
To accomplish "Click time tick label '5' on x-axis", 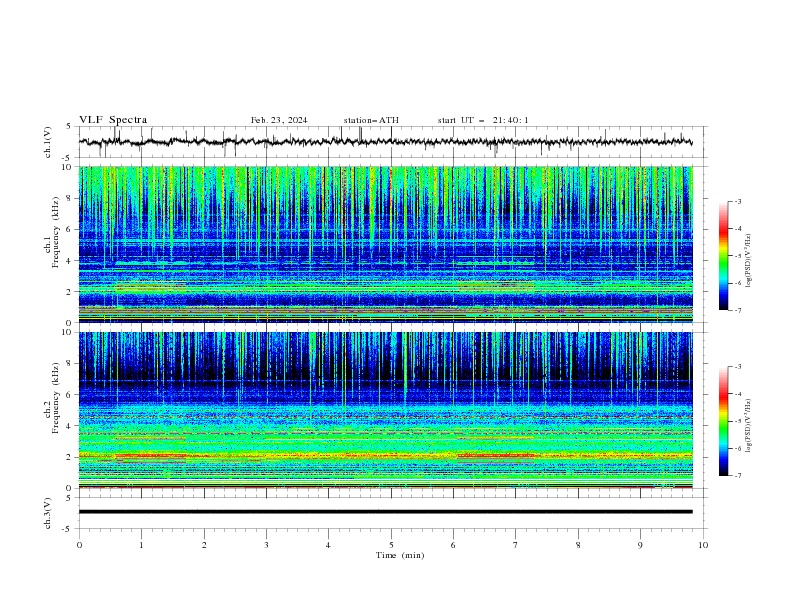I will (391, 545).
